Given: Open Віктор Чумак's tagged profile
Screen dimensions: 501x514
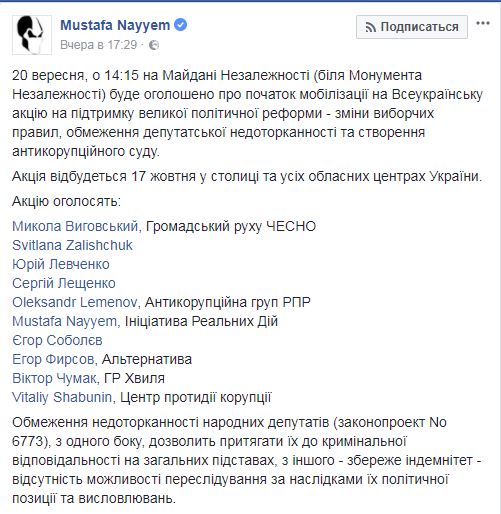Looking at the screenshot, I should [55, 378].
